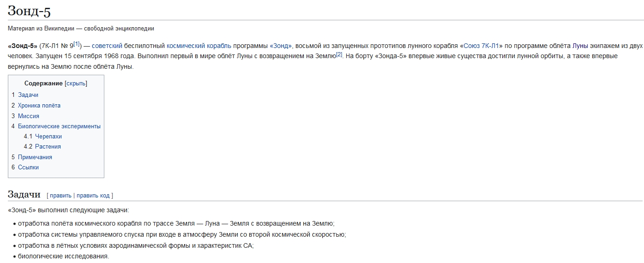
Task: Open the «Союз 7К-Л1» link
Action: click(x=481, y=46)
